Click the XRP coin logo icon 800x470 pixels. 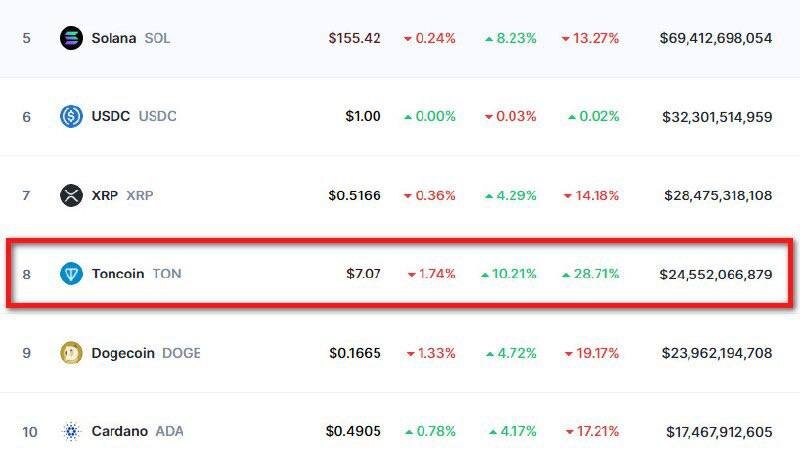tap(71, 195)
